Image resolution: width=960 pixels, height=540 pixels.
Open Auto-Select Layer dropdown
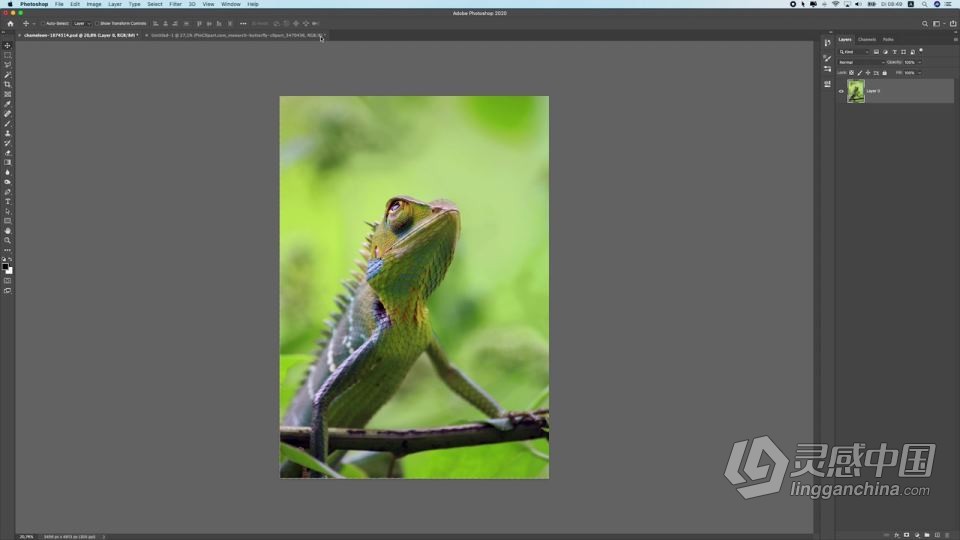pyautogui.click(x=81, y=24)
